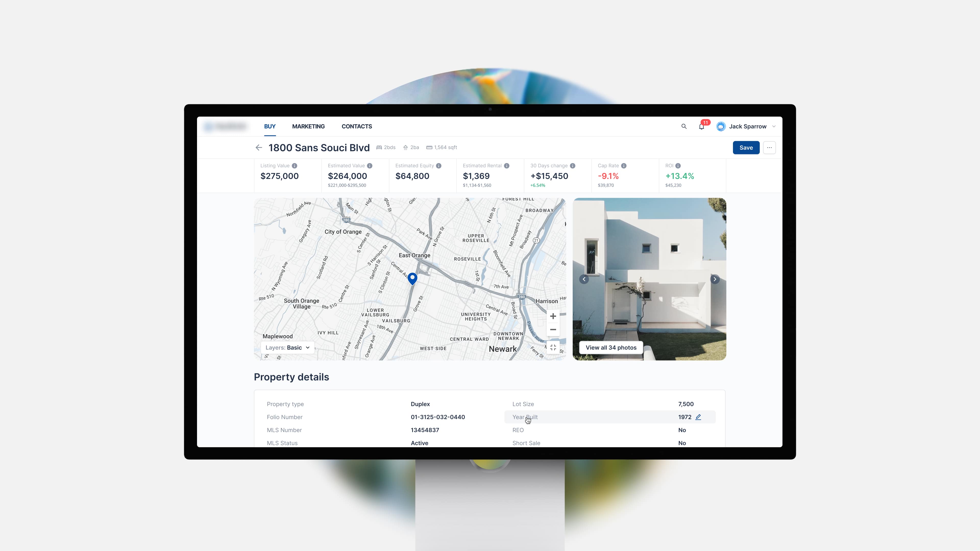Screen dimensions: 980x551
Task: Show the previous property photo
Action: click(584, 279)
